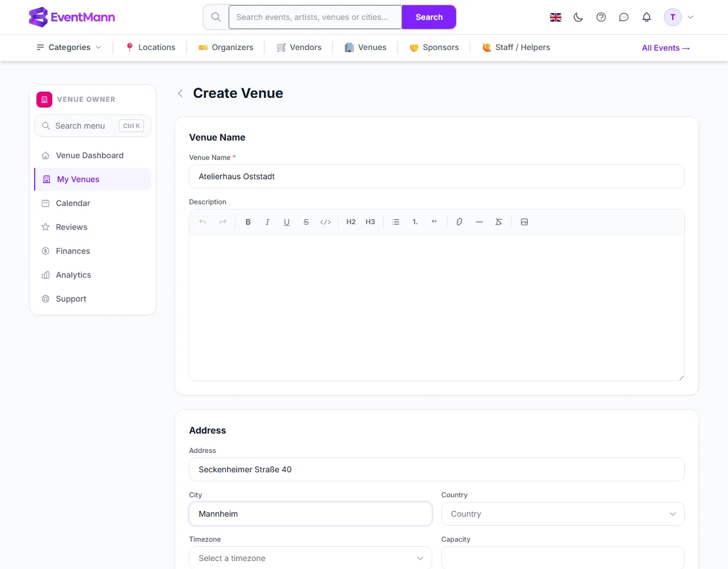The width and height of the screenshot is (728, 569).
Task: Open Sponsors in the top navigation
Action: click(x=434, y=47)
